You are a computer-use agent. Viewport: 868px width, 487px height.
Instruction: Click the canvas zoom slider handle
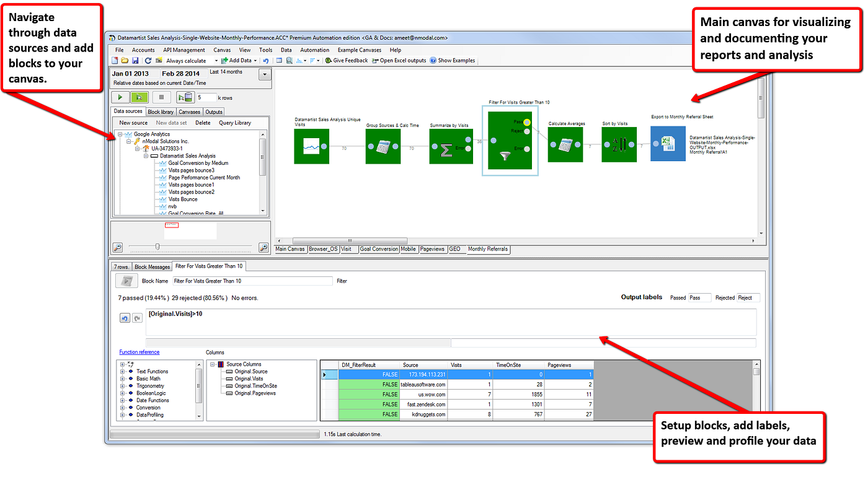157,247
